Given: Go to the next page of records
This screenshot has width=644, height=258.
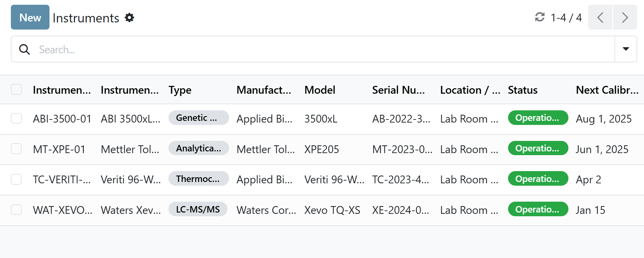Looking at the screenshot, I should coord(625,17).
